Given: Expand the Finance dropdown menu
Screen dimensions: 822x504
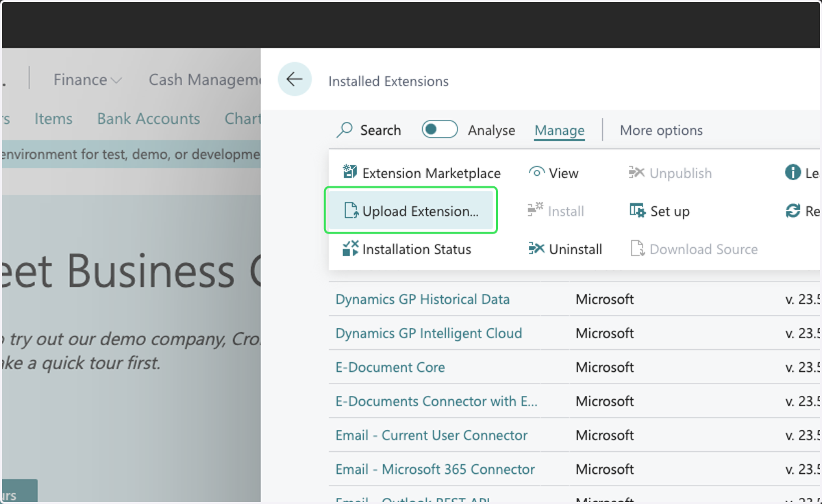Looking at the screenshot, I should point(88,80).
